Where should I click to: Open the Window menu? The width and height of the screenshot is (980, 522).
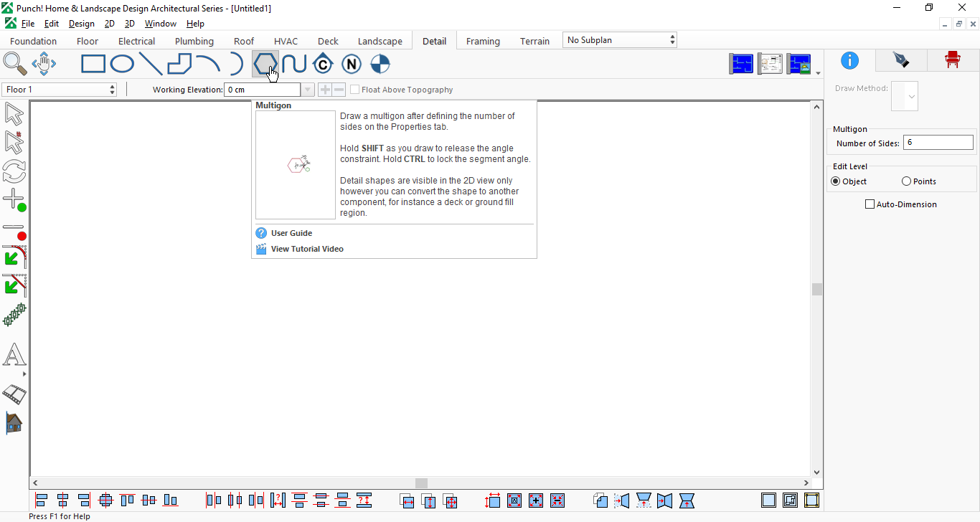click(x=161, y=24)
